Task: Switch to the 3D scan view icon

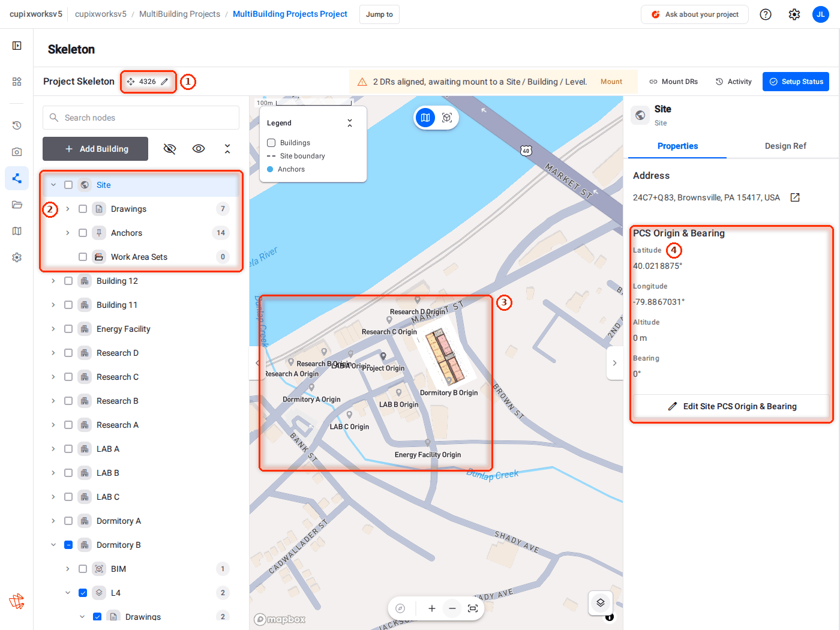Action: coord(447,118)
